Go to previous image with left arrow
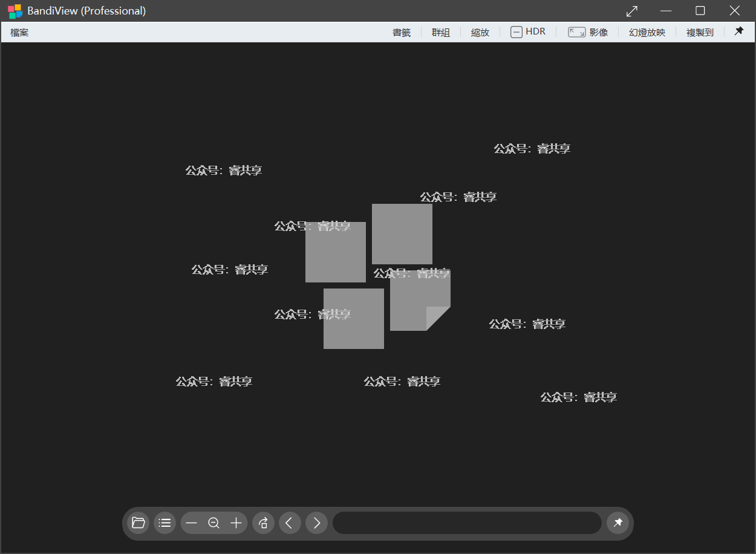 click(290, 523)
